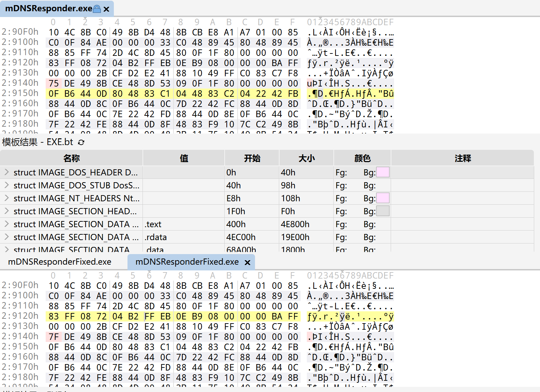Close the active mDNSResponderFixed.exe tab
Screen dimensions: 540x392
pyautogui.click(x=247, y=262)
